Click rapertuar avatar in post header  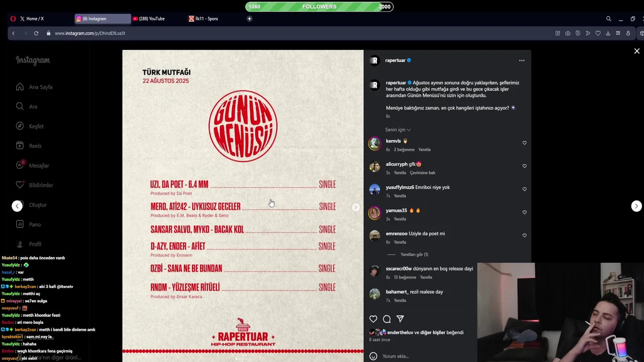coord(374,60)
